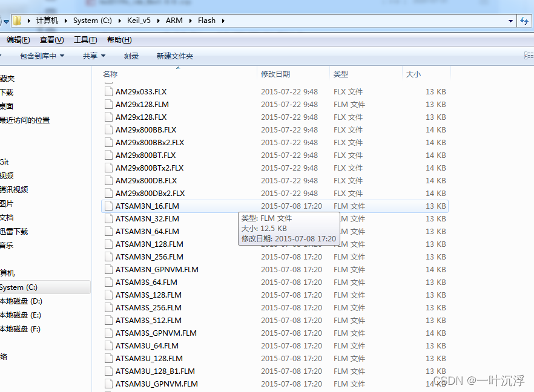The width and height of the screenshot is (534, 392).
Task: Click the file icon of AM29x800DB.FLX
Action: pyautogui.click(x=108, y=180)
